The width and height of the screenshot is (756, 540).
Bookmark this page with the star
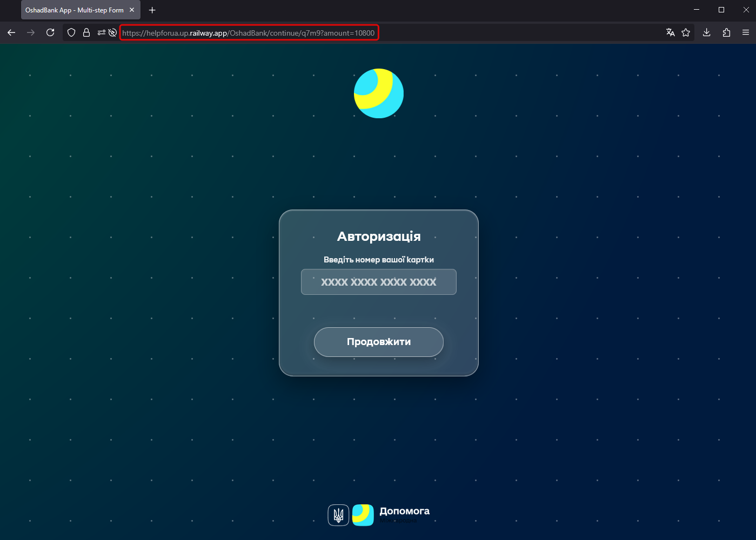(x=686, y=33)
